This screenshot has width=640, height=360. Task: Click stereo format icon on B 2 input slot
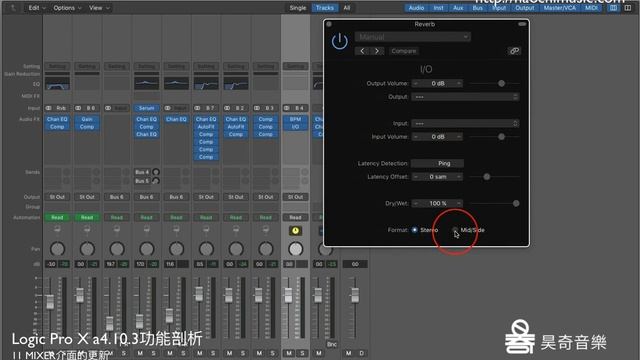(x=227, y=108)
